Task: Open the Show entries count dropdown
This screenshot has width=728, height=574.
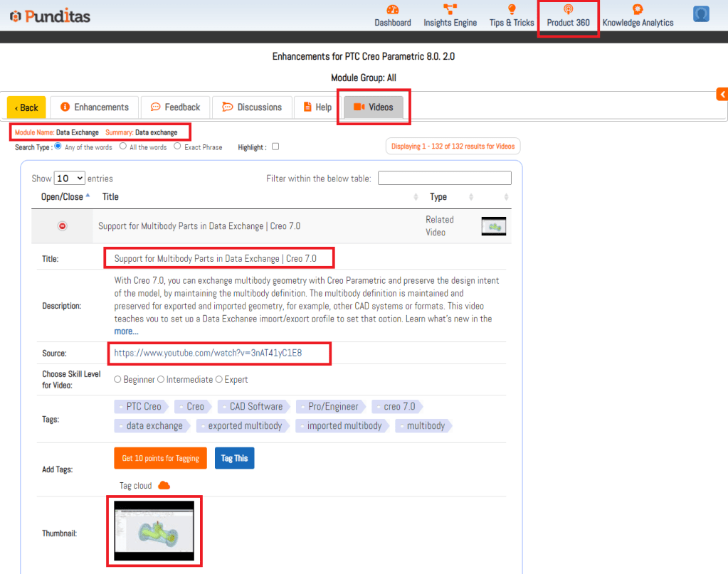Action: pos(70,179)
